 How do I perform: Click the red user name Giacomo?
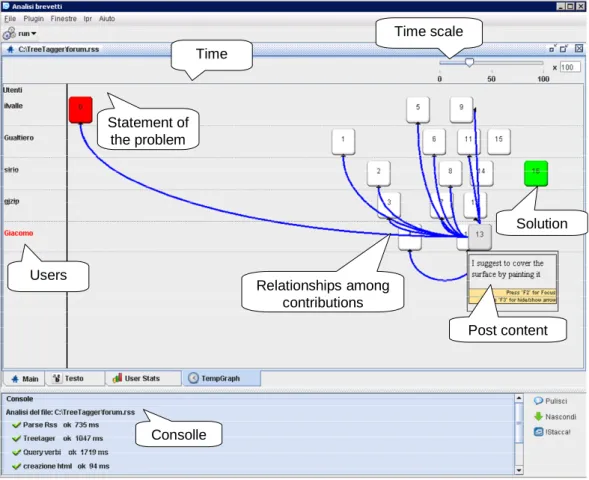[x=18, y=233]
